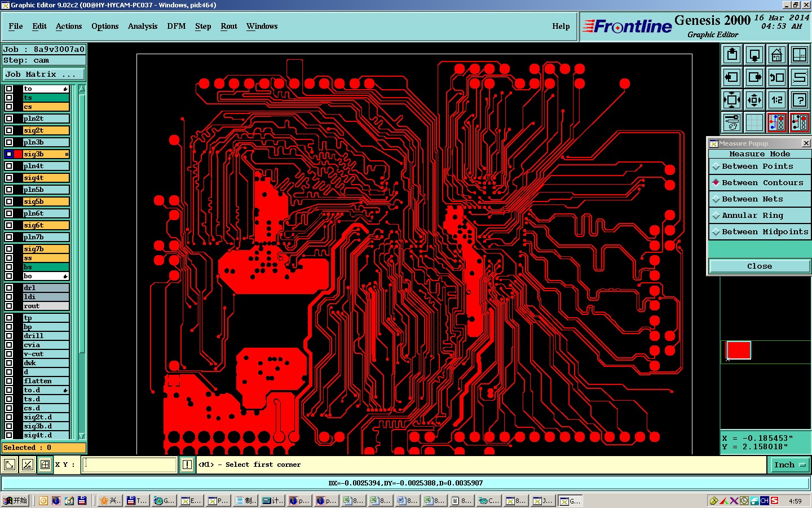Open the DFM menu
Viewport: 812px width, 508px height.
click(x=176, y=27)
